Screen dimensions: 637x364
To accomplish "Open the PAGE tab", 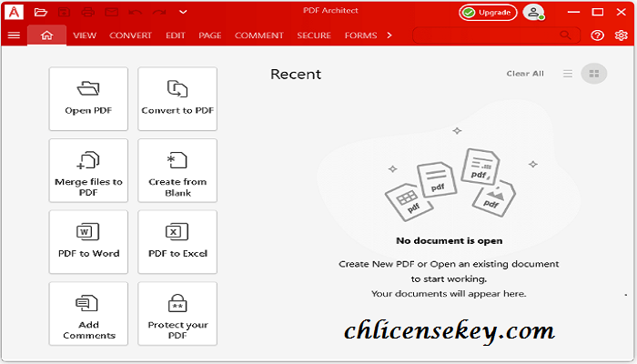I will (x=210, y=35).
